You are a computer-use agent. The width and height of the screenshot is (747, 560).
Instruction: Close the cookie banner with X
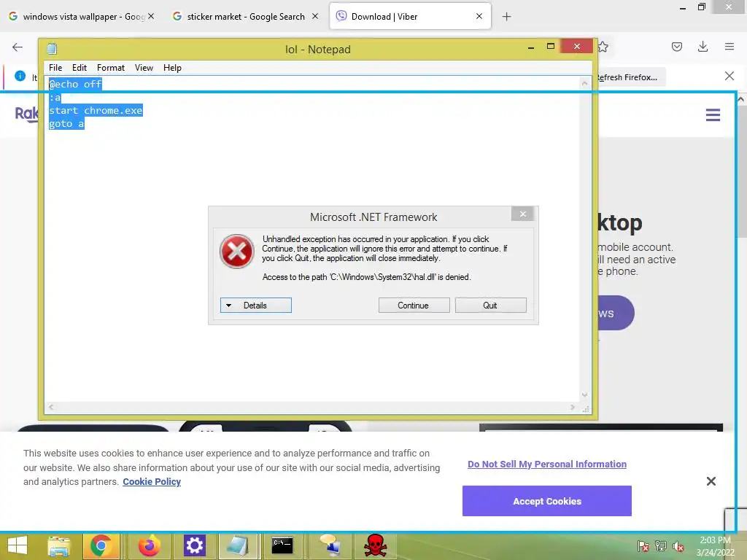(711, 481)
